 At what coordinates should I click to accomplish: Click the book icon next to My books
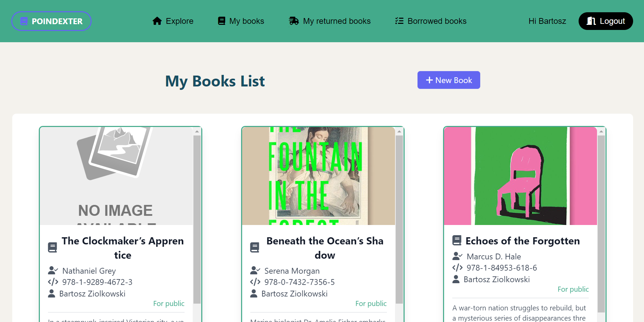221,21
